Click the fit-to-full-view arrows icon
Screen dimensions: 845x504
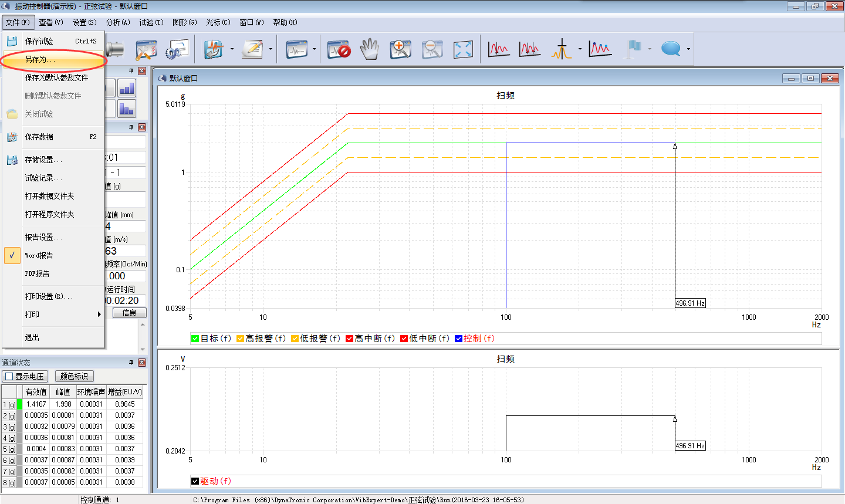click(x=463, y=49)
